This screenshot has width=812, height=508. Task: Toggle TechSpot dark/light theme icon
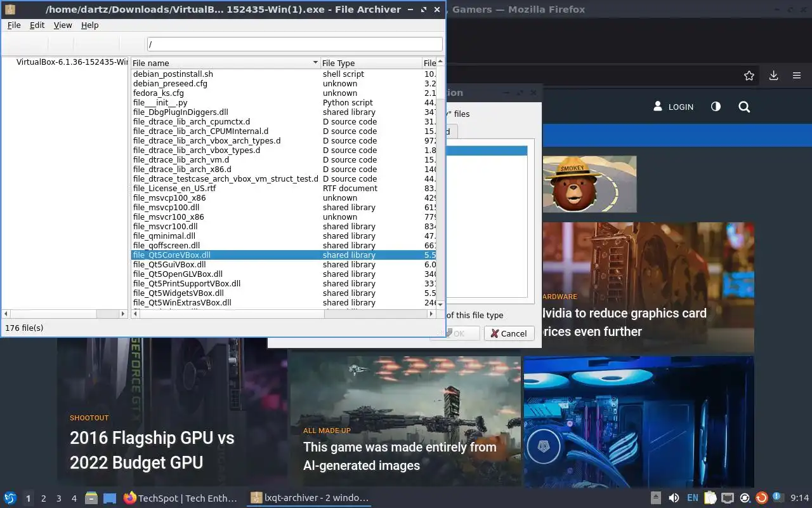pyautogui.click(x=716, y=107)
